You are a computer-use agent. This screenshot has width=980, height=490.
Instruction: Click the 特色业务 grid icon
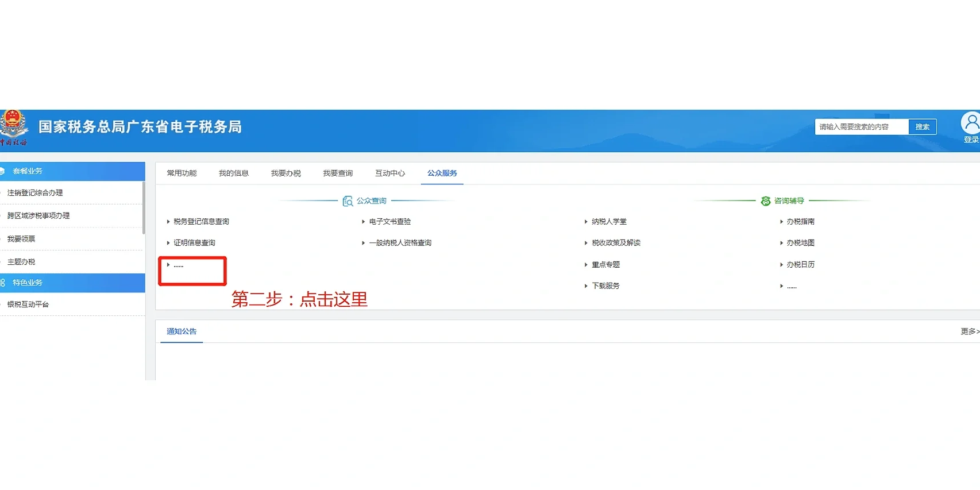coord(2,283)
